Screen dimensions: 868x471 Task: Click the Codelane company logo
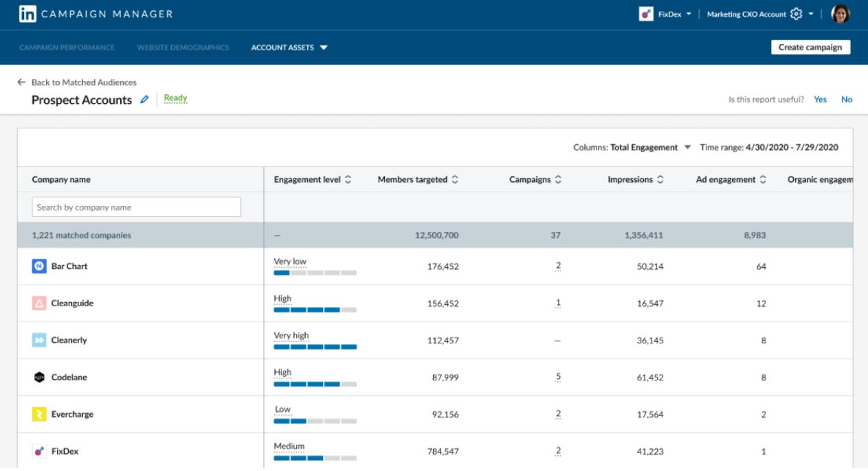39,377
